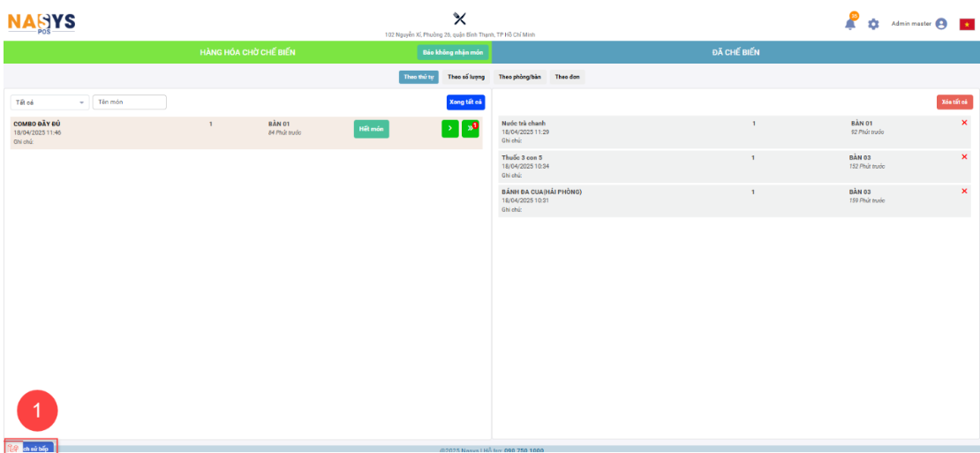980x453 pixels.
Task: Mark COMBO ĐẦY ĐỦ as Hết món
Action: point(371,129)
